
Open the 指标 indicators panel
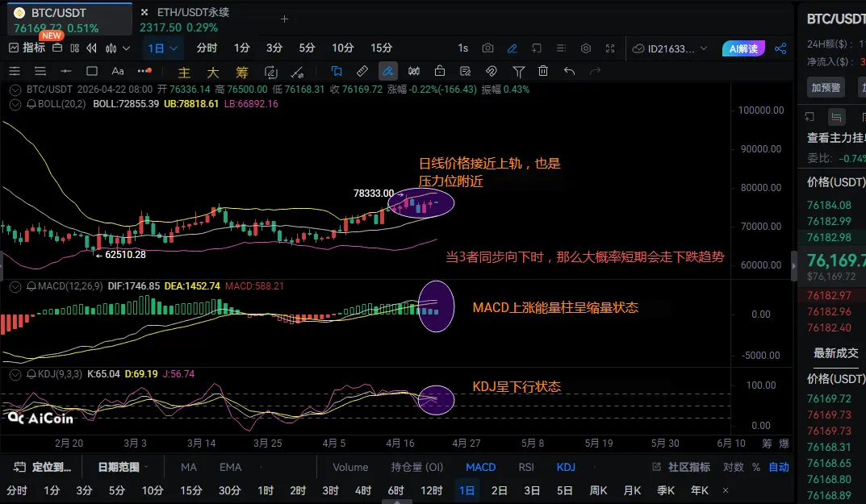(x=27, y=48)
